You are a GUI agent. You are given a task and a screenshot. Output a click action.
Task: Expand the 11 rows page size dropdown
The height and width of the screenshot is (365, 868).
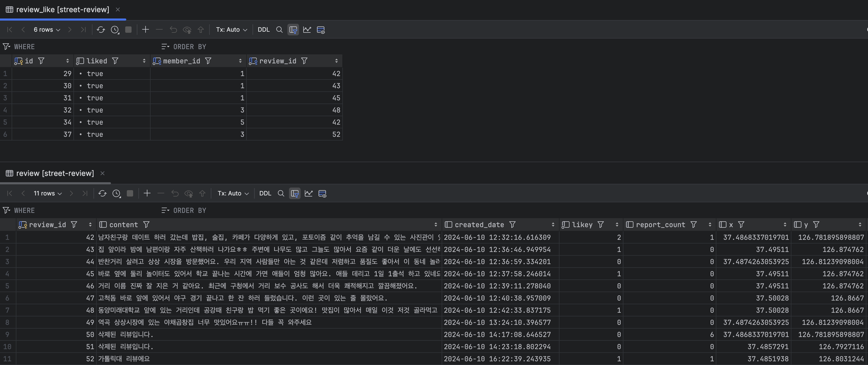pyautogui.click(x=48, y=193)
